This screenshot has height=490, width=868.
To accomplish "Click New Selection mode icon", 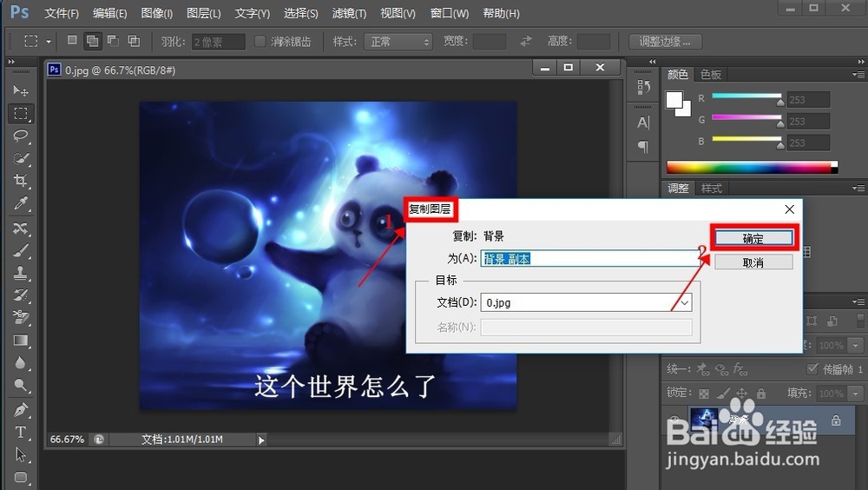I will 72,41.
